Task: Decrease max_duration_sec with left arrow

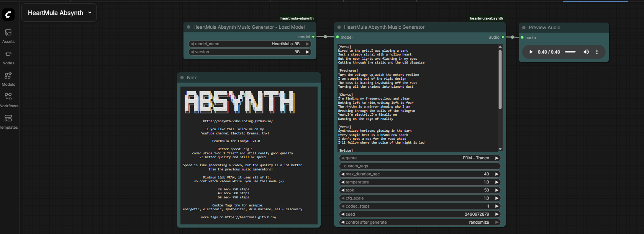Action: click(342, 174)
